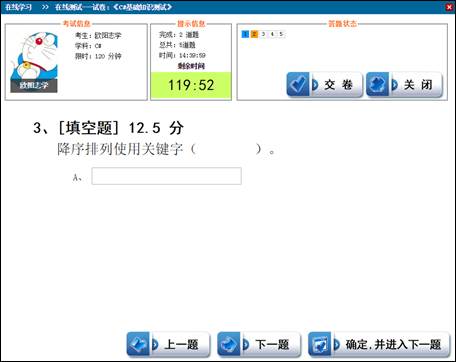Screen dimensions: 456x362
Task: Click icon on 确定,并进入下一题 button
Action: [319, 344]
